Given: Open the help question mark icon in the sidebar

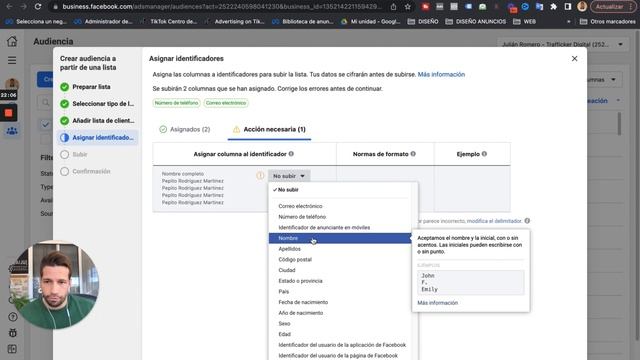Looking at the screenshot, I should (13, 317).
